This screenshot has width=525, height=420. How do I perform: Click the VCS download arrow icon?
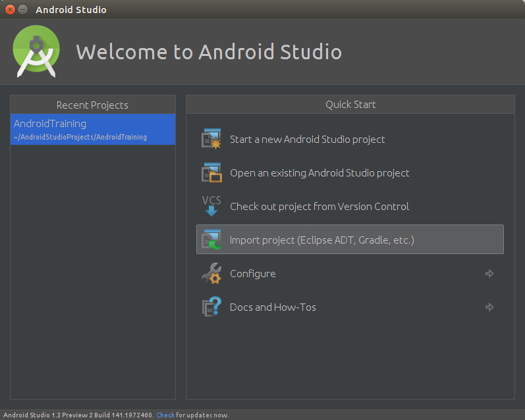211,206
